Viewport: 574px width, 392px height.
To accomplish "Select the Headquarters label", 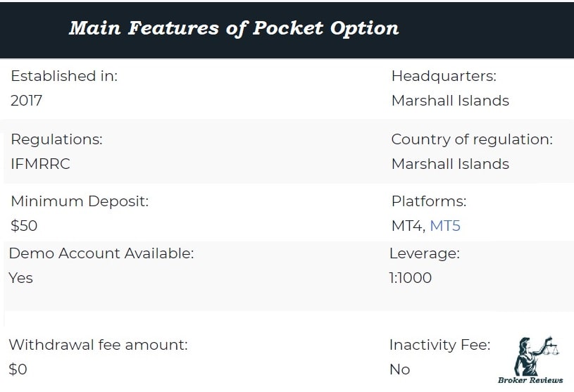I will pyautogui.click(x=444, y=76).
